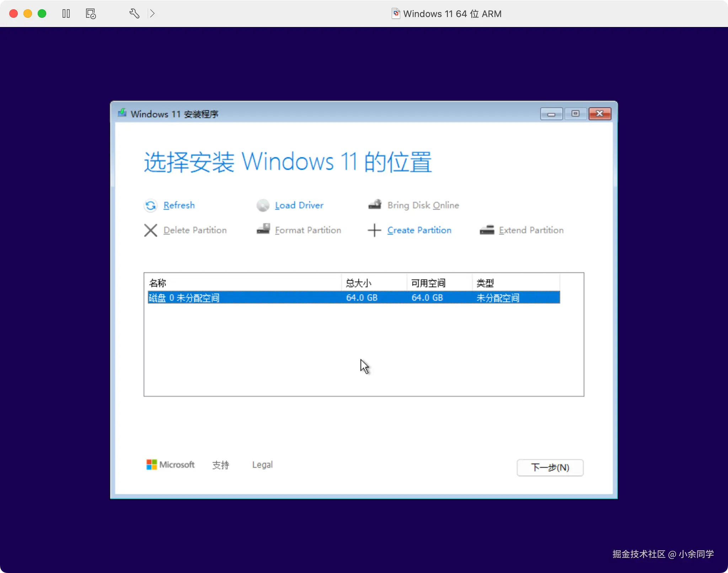Image resolution: width=728 pixels, height=573 pixels.
Task: Expand the toolbar chevron arrow
Action: (x=152, y=14)
